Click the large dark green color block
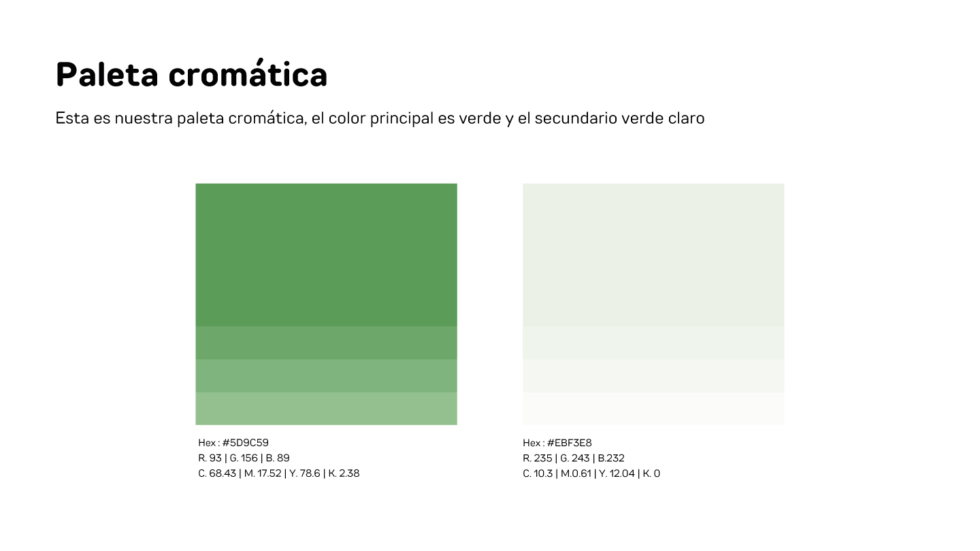The height and width of the screenshot is (551, 980). tap(326, 254)
